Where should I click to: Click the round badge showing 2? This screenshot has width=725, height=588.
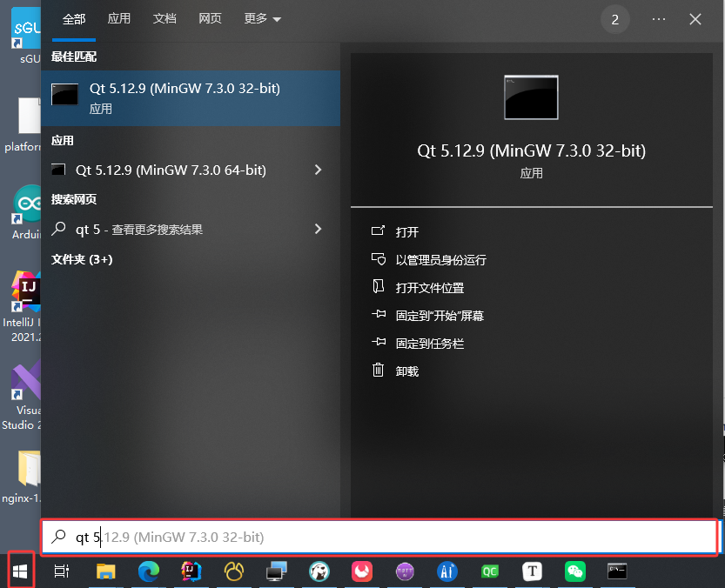click(615, 19)
